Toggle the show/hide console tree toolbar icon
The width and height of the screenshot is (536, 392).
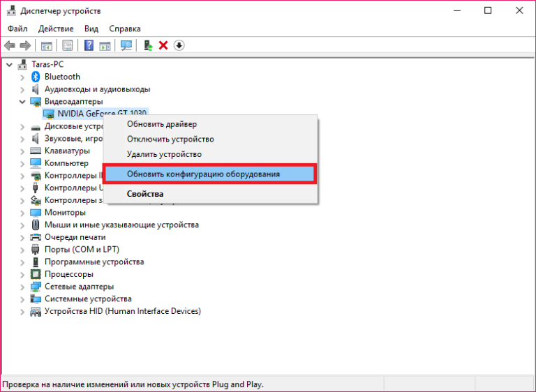pos(47,45)
